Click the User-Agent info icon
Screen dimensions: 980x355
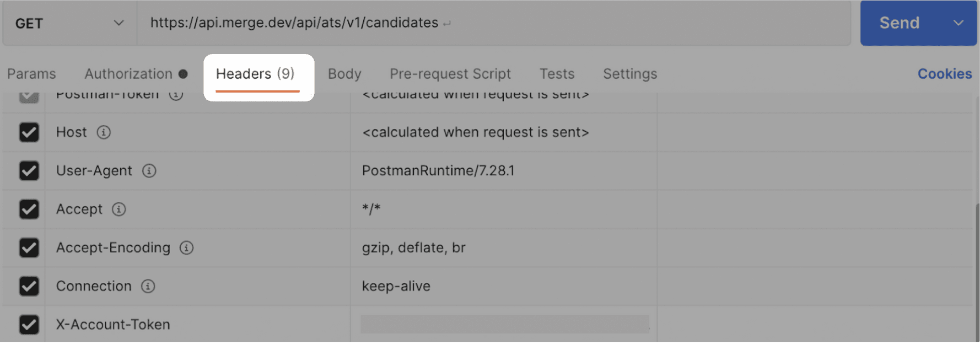coord(149,171)
